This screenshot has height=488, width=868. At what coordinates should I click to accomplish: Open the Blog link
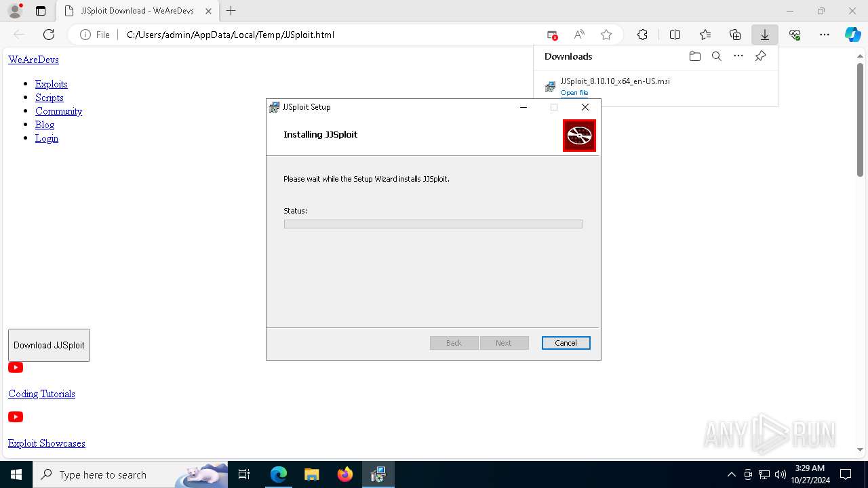(x=45, y=125)
